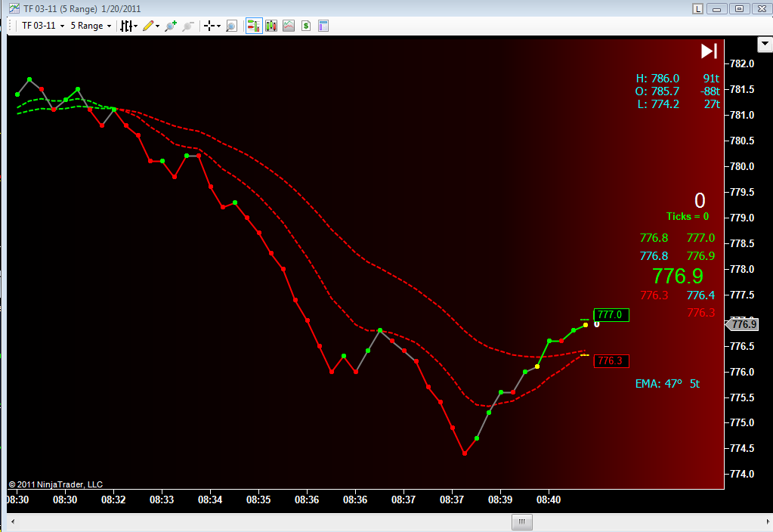Viewport: 773px width, 532px height.
Task: Click the scrollbar right arrow
Action: click(767, 521)
